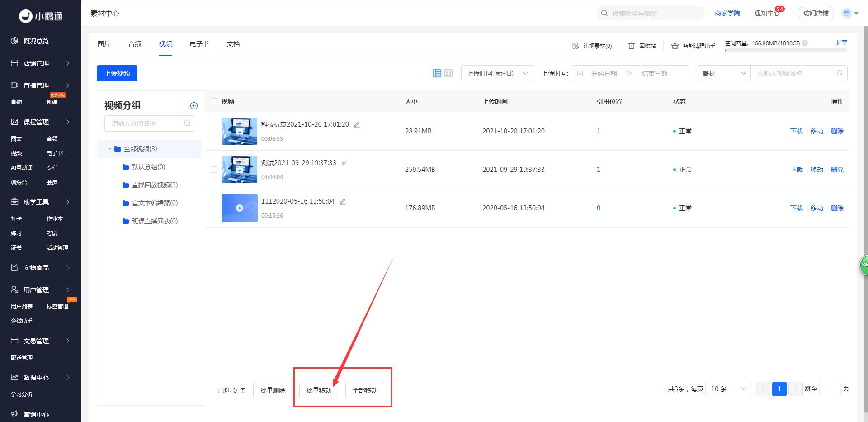Screen dimensions: 868x422
Task: Switch to grid view layout icon
Action: coord(448,73)
